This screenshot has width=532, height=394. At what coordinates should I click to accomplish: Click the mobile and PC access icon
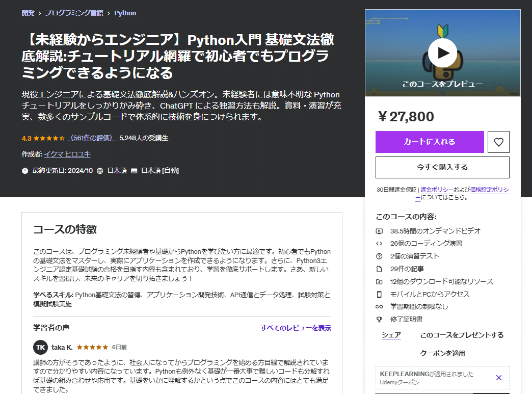pyautogui.click(x=379, y=294)
